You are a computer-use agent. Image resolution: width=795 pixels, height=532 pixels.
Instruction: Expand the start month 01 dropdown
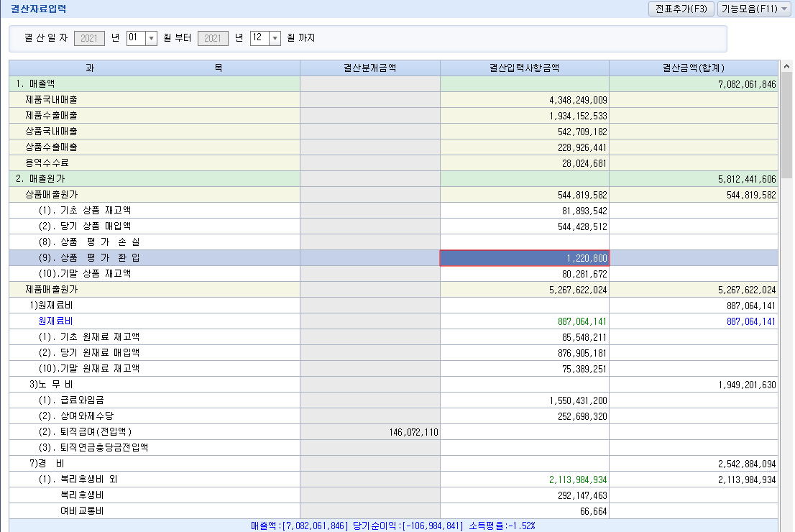click(152, 38)
